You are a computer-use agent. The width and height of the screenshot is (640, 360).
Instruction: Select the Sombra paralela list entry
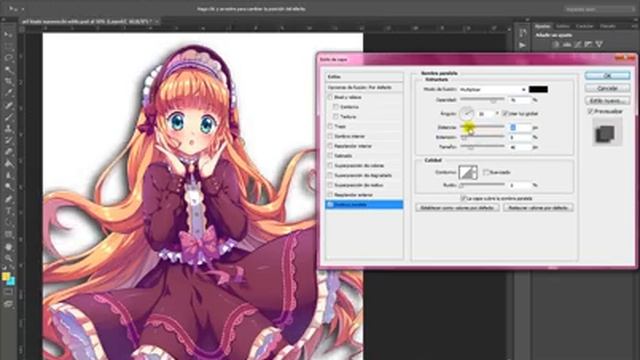pos(364,204)
